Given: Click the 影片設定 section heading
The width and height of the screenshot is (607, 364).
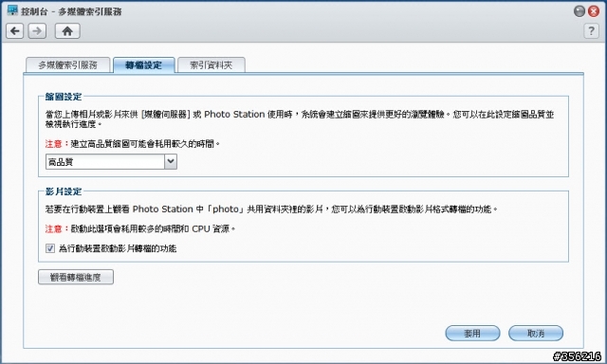Looking at the screenshot, I should [x=64, y=191].
